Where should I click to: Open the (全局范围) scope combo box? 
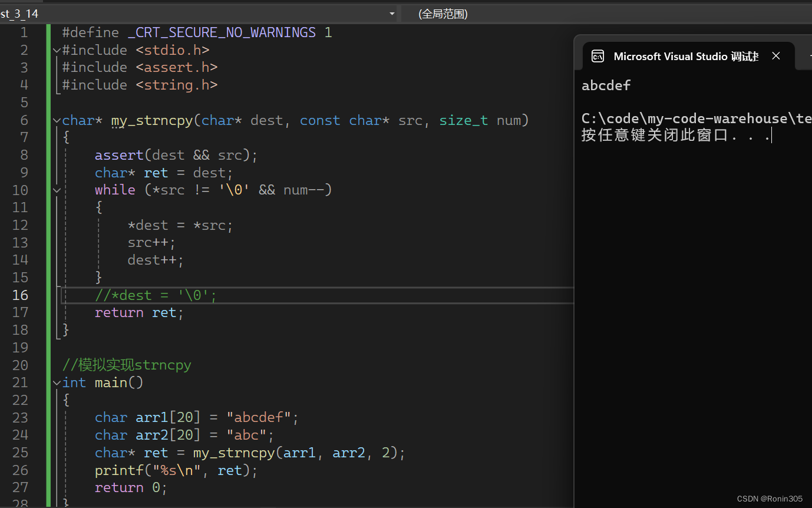pos(606,14)
